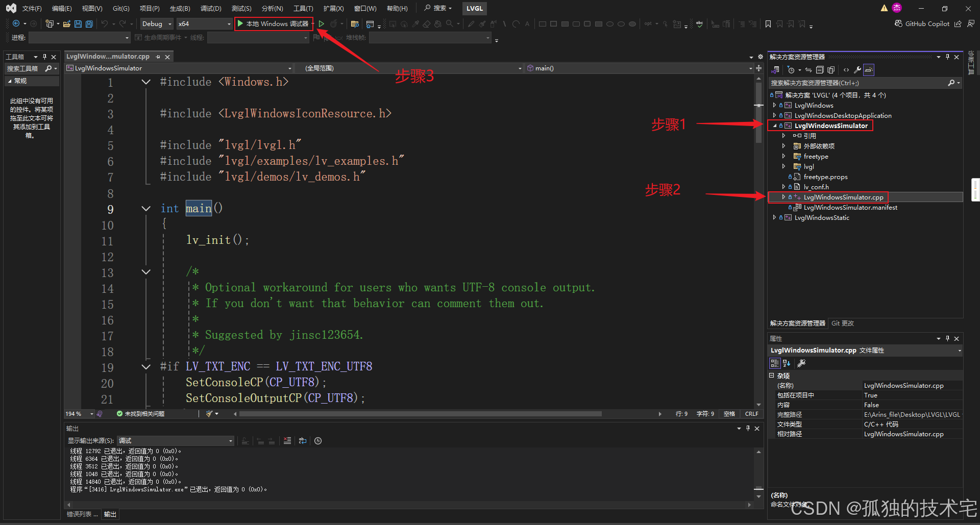The image size is (980, 525).
Task: Clear all output in the 输出 panel
Action: [287, 441]
